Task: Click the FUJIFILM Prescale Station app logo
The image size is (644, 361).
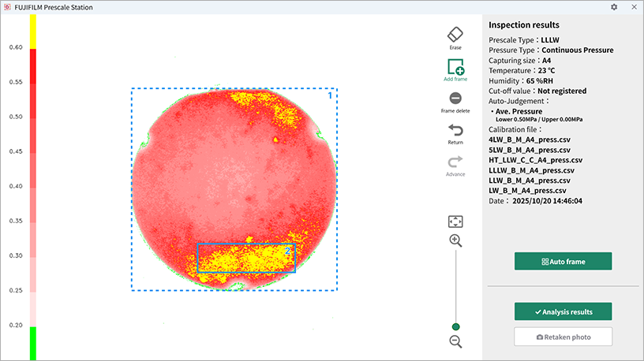Action: coord(7,7)
